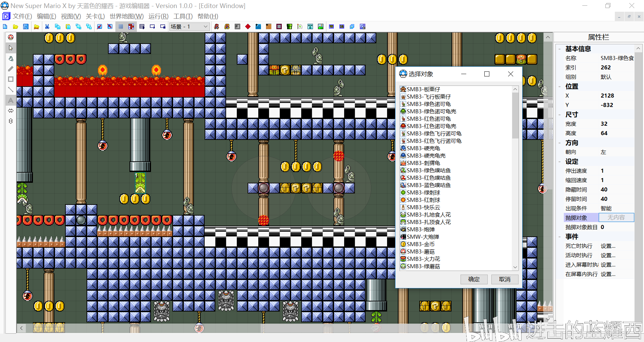Collapse the 位置 property group
The height and width of the screenshot is (342, 644).
click(559, 87)
